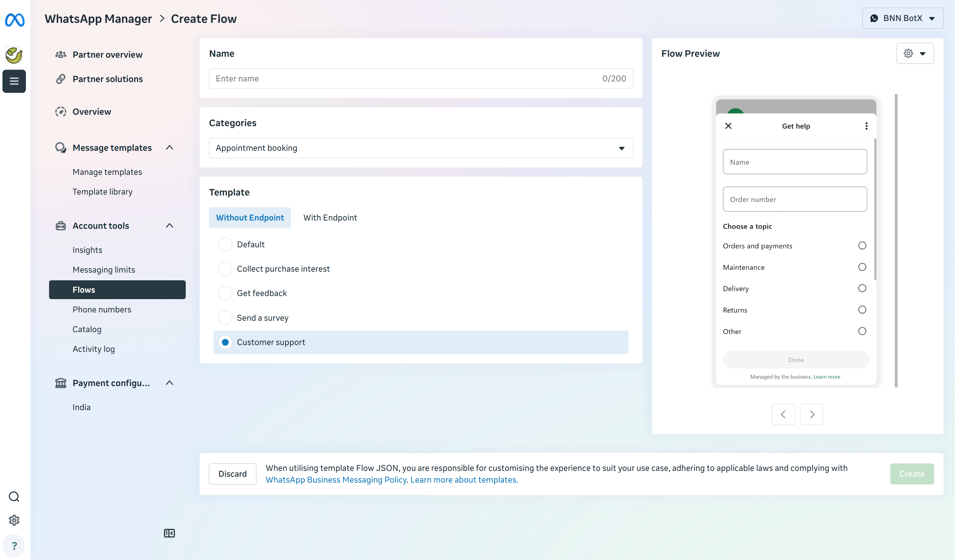Go to WhatsApp Manager breadcrumb
The width and height of the screenshot is (955, 560).
[98, 19]
